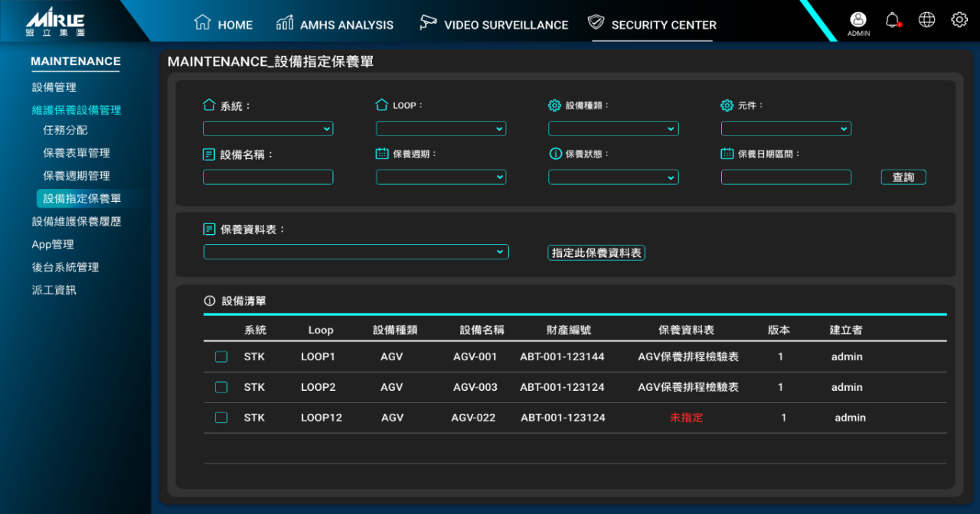
Task: Expand the 系統 dropdown
Action: [x=268, y=128]
